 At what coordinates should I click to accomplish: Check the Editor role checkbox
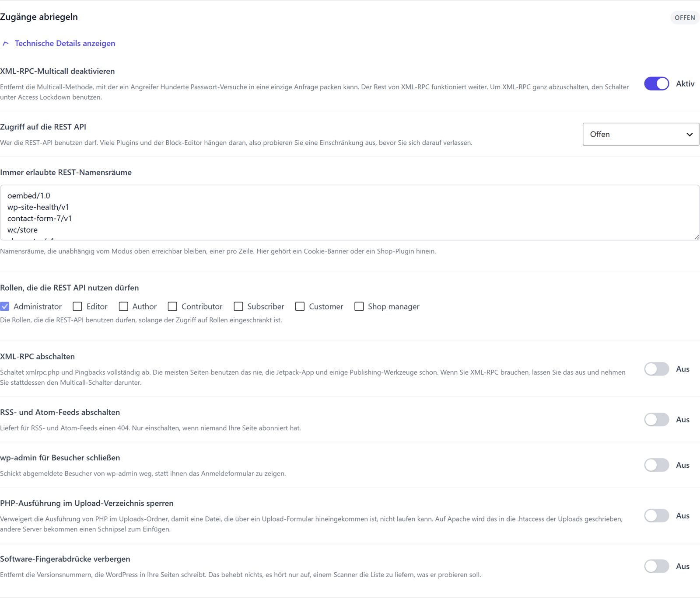click(77, 306)
